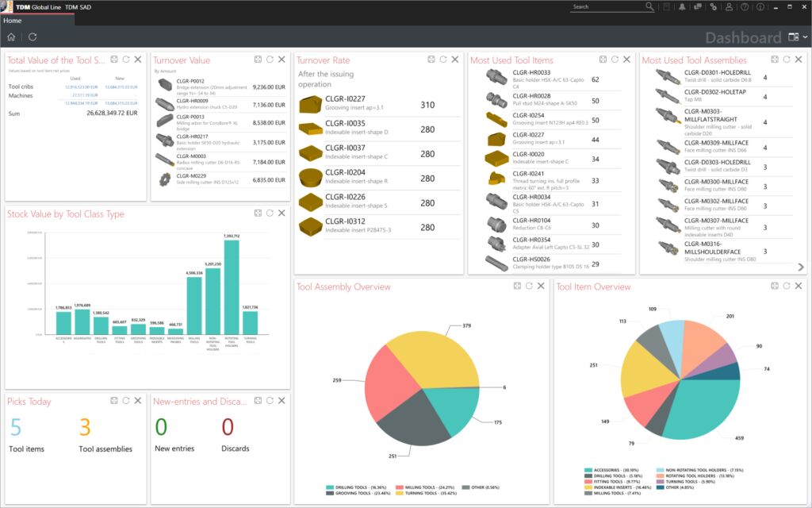
Task: Select the Home tab
Action: click(x=12, y=21)
